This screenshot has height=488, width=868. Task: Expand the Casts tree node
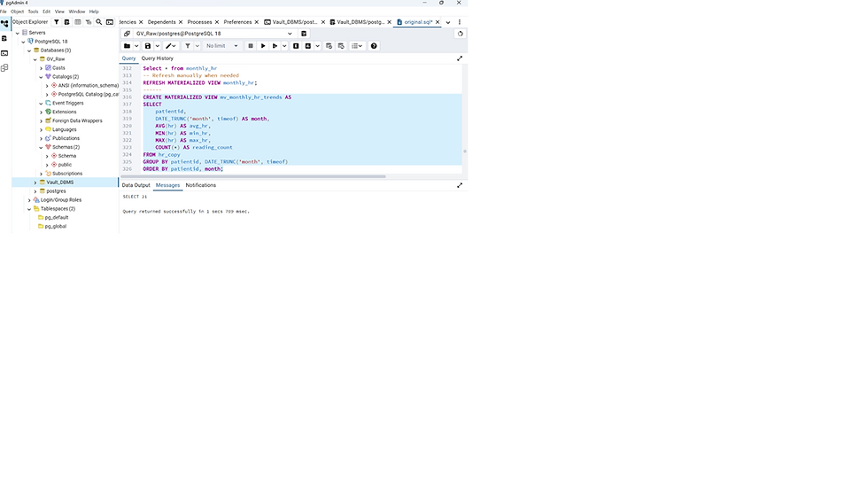(x=41, y=68)
